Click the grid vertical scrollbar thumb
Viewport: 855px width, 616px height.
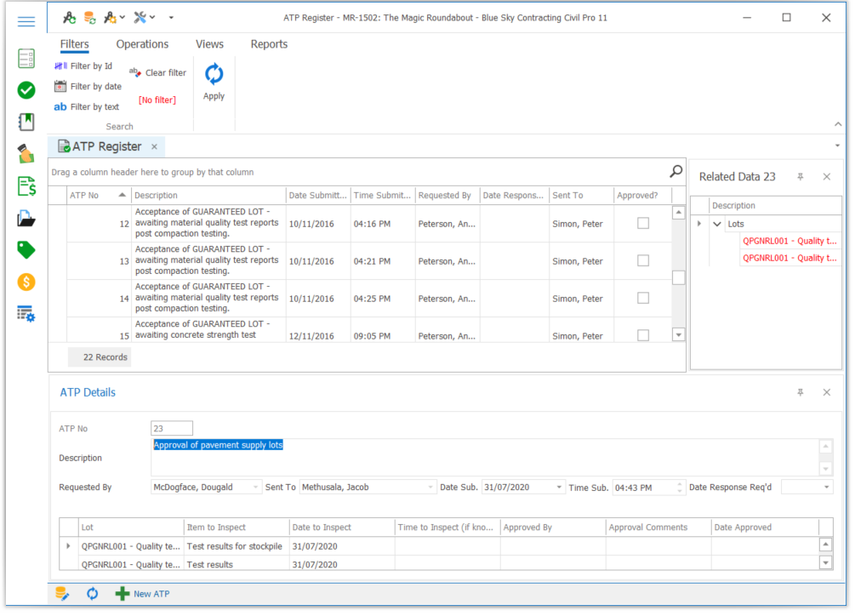[678, 277]
